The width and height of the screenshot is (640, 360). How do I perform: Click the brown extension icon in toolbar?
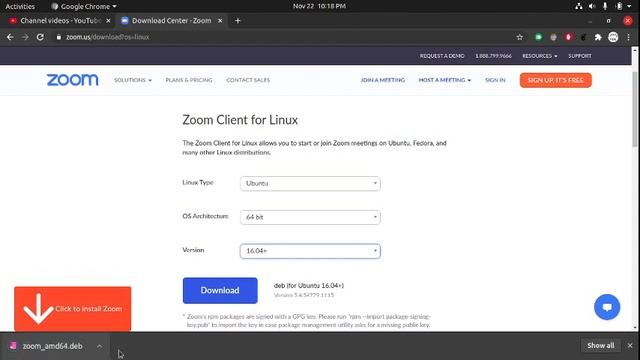(x=553, y=37)
